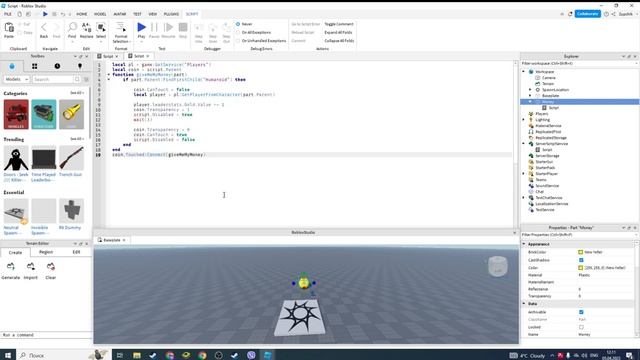Click Collapse All Folds
The height and width of the screenshot is (360, 640).
(339, 41)
